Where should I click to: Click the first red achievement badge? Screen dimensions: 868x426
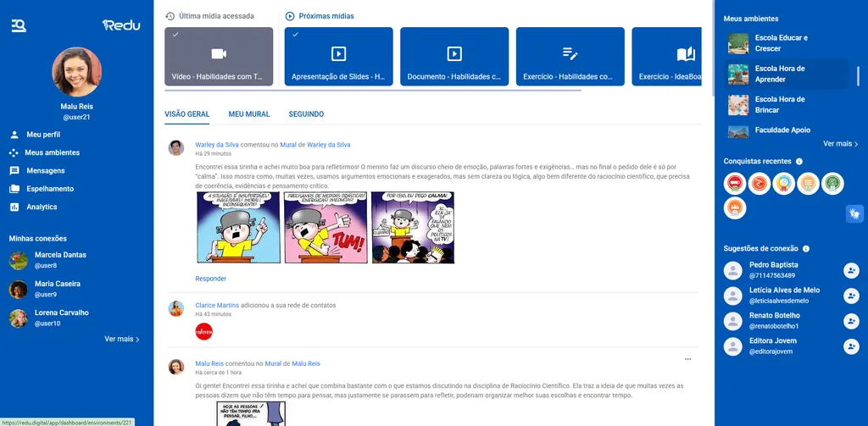[x=735, y=182]
